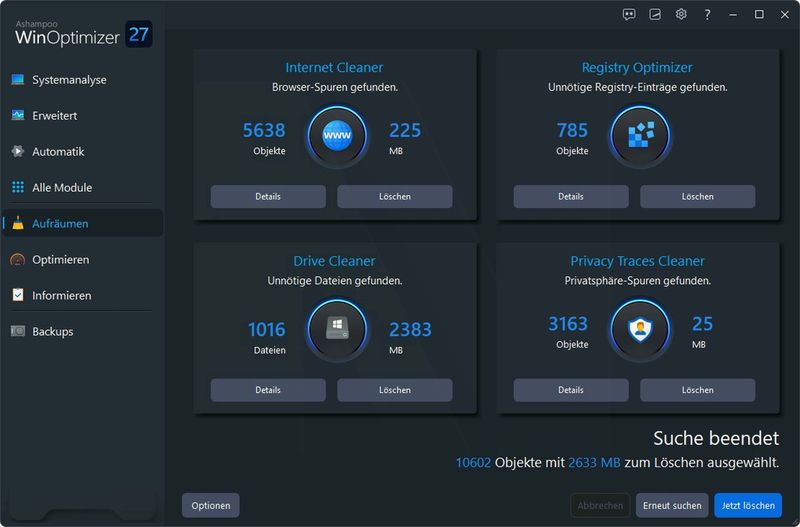The image size is (800, 527).
Task: Click the Optionen button
Action: point(211,506)
